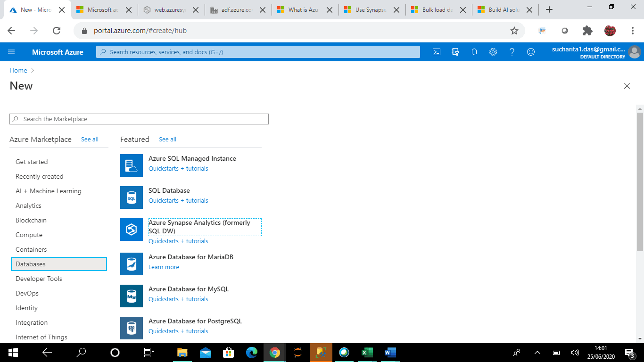Bookmark this page with the star icon
The height and width of the screenshot is (362, 644).
(x=514, y=31)
